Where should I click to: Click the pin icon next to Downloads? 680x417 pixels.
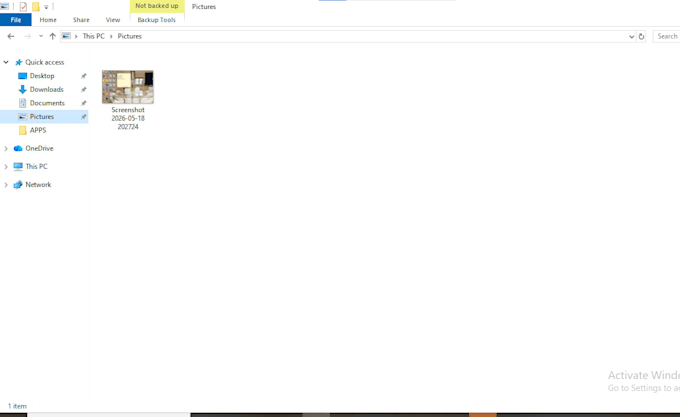[83, 90]
